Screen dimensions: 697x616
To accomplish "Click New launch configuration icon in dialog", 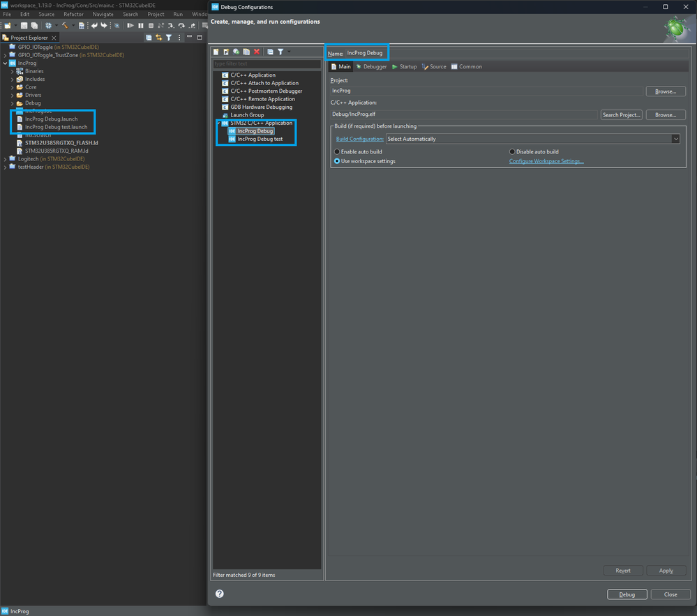I will [216, 52].
